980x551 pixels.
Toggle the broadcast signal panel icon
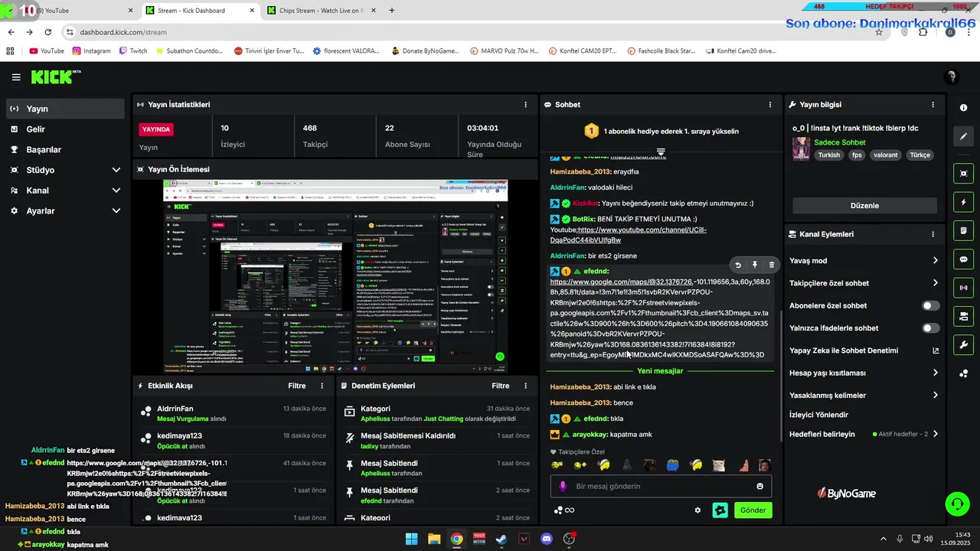click(964, 288)
